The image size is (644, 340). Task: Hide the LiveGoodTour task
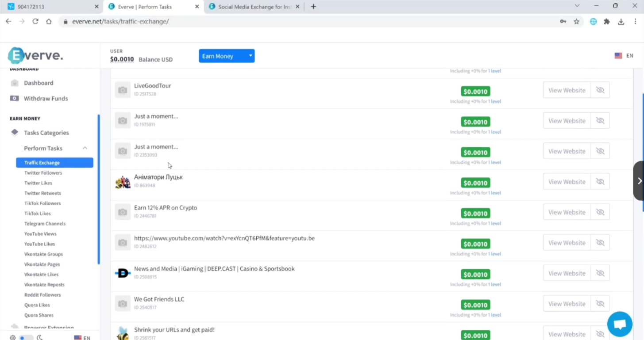pos(600,90)
